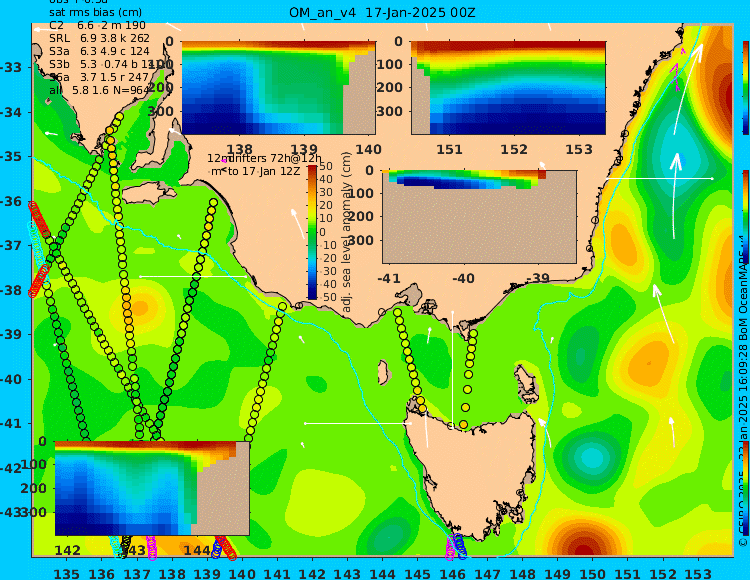750x580 pixels.
Task: Click the latitude axis label -37
Action: pyautogui.click(x=11, y=246)
